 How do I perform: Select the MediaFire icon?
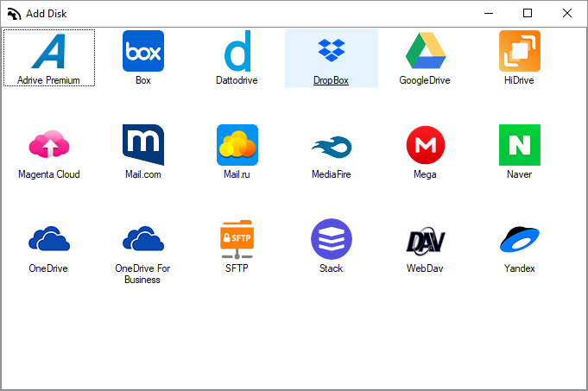(x=332, y=147)
